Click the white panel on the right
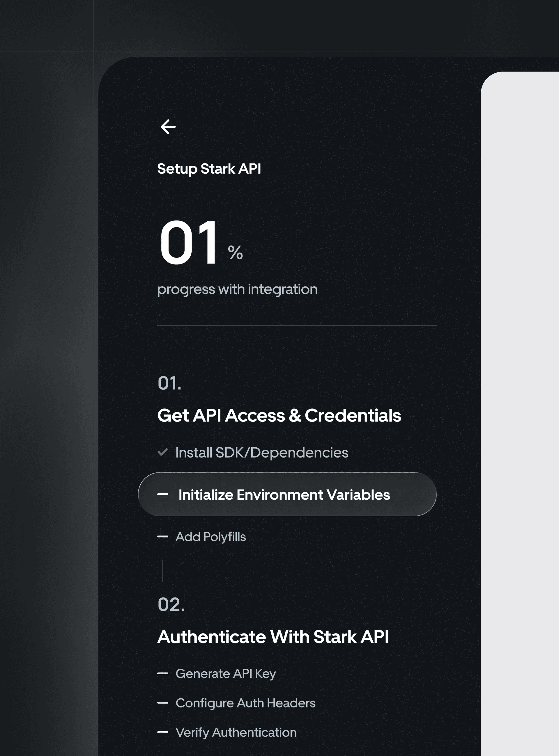559x756 pixels. tap(520, 406)
